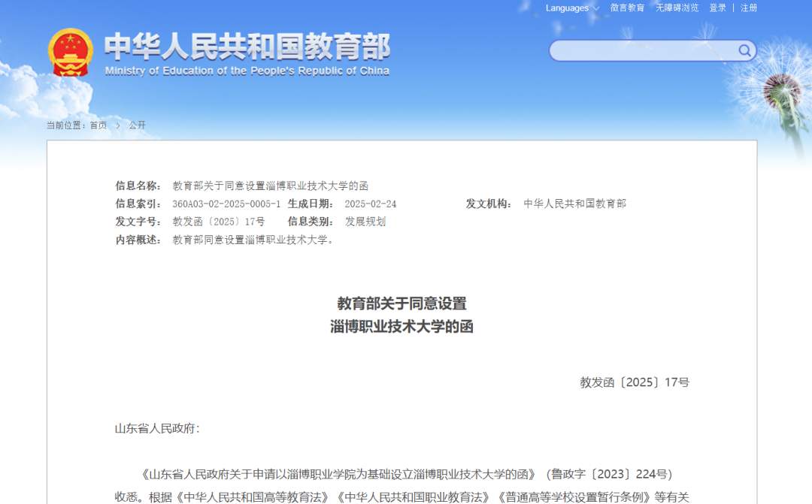This screenshot has width=812, height=504.
Task: Click the Languages chevron arrow
Action: click(596, 8)
